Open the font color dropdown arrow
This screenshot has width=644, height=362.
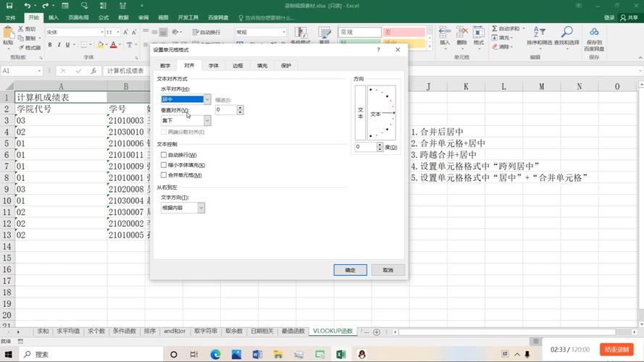pos(120,45)
